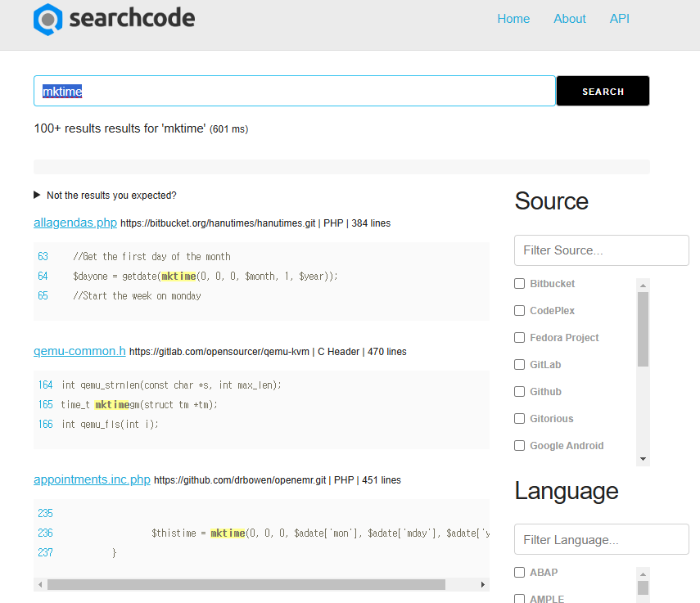
Task: Click the Source panel heading
Action: [x=551, y=201]
